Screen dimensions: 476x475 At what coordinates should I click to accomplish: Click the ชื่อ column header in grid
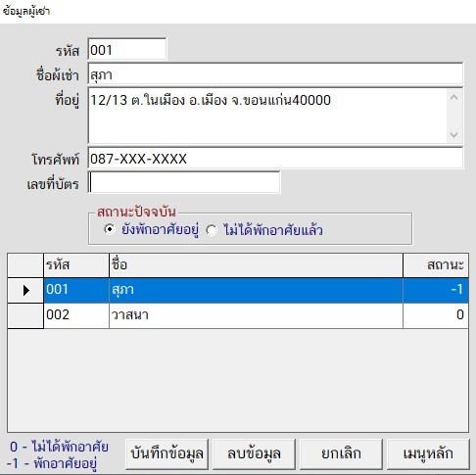tap(256, 265)
